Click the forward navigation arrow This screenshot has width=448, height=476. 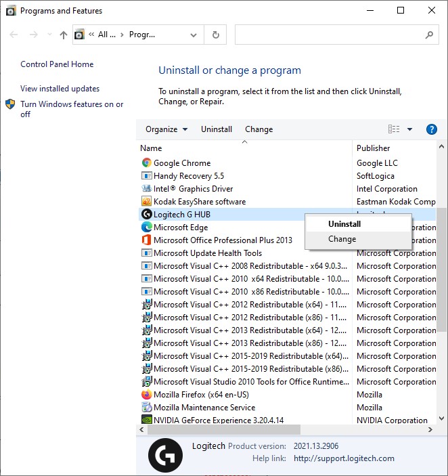(33, 35)
